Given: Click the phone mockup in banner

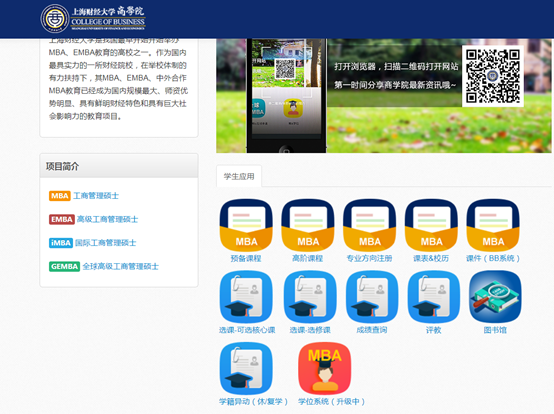Looking at the screenshot, I should 287,96.
